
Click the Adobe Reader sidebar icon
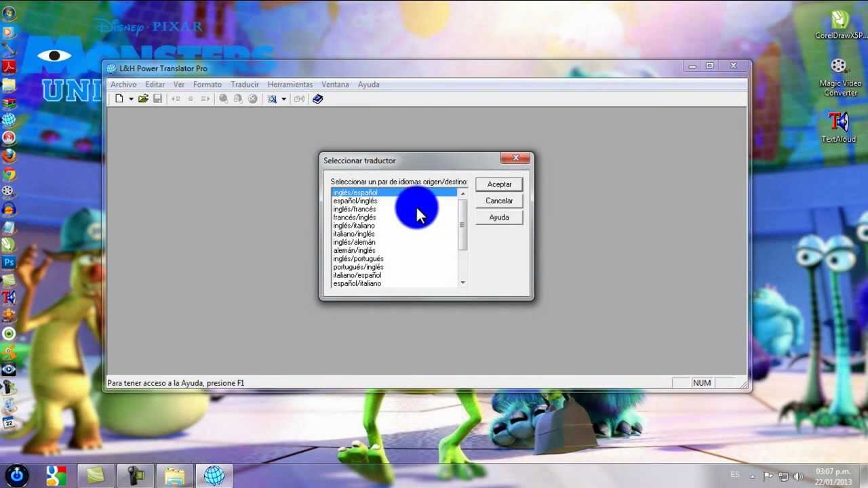pos(9,67)
